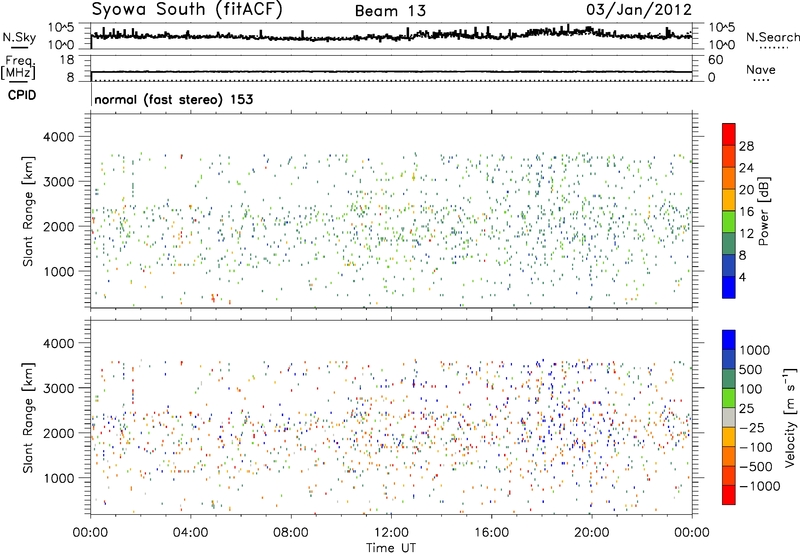The height and width of the screenshot is (554, 800).
Task: Click the 'Velocity [m s-1]' colorbar label
Action: coord(790,417)
